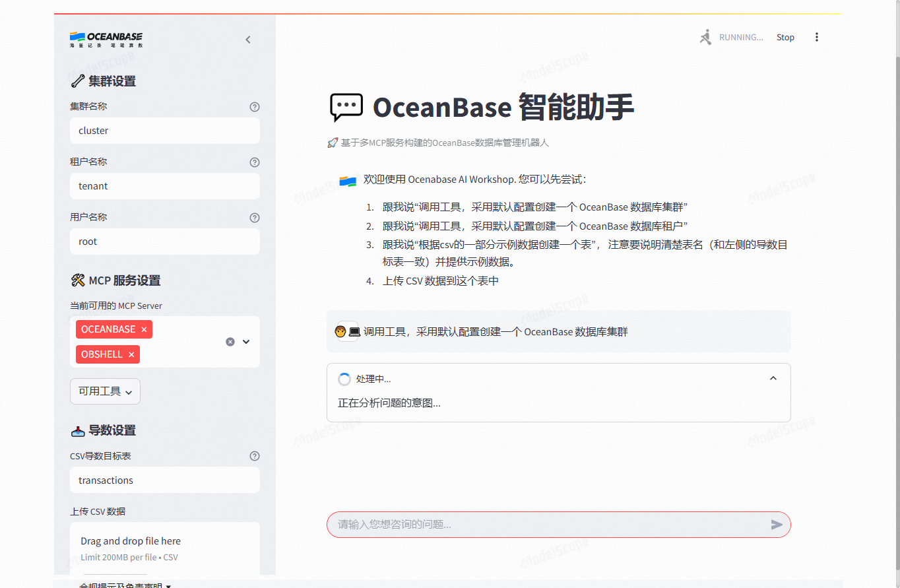The width and height of the screenshot is (900, 588).
Task: Click the help icon beside 集群名称
Action: [255, 106]
